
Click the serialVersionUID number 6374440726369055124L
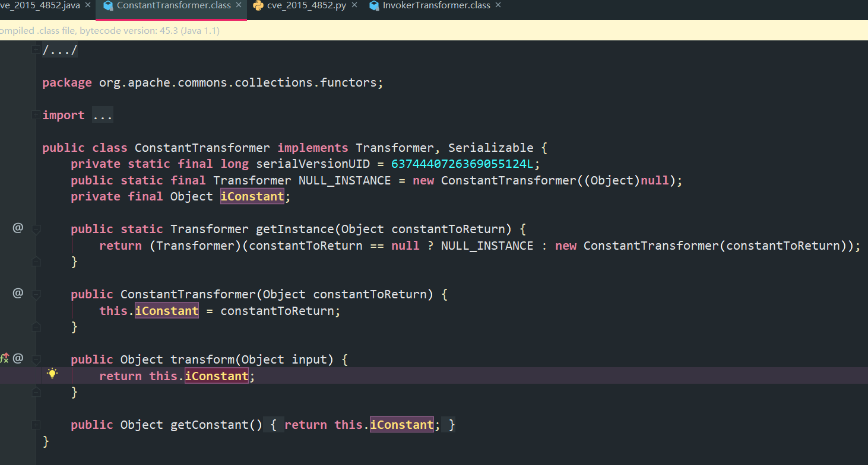[462, 164]
